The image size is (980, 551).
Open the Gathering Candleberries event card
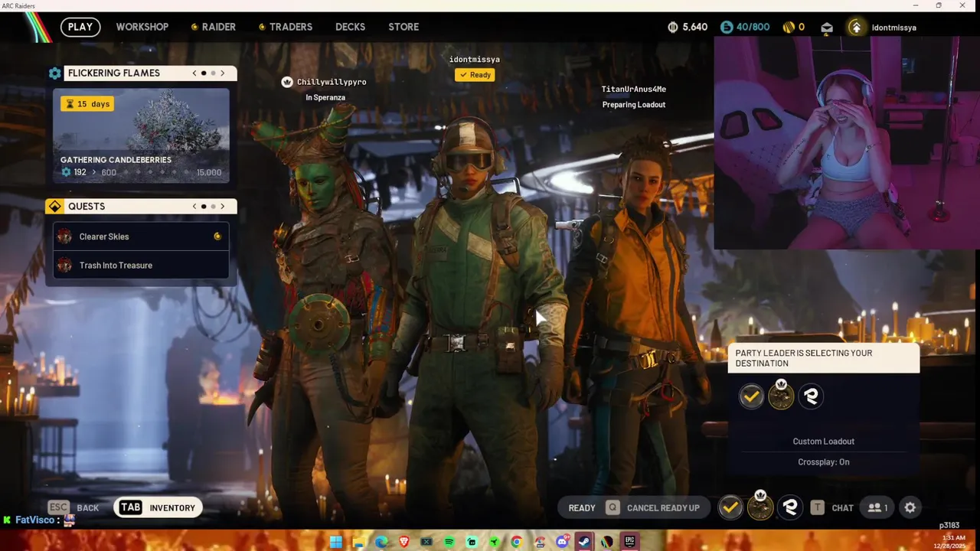click(x=141, y=135)
